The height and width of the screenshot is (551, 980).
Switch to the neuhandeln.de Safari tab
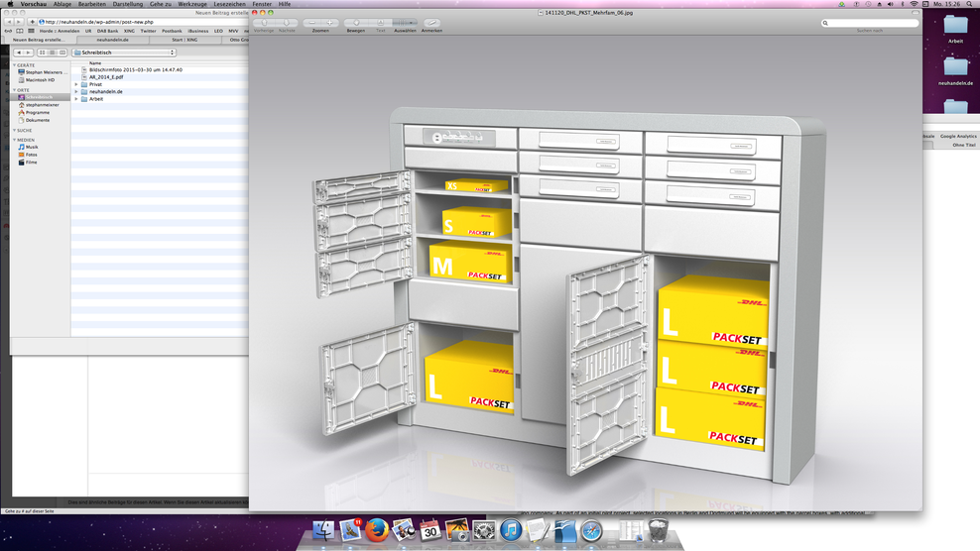pos(112,40)
